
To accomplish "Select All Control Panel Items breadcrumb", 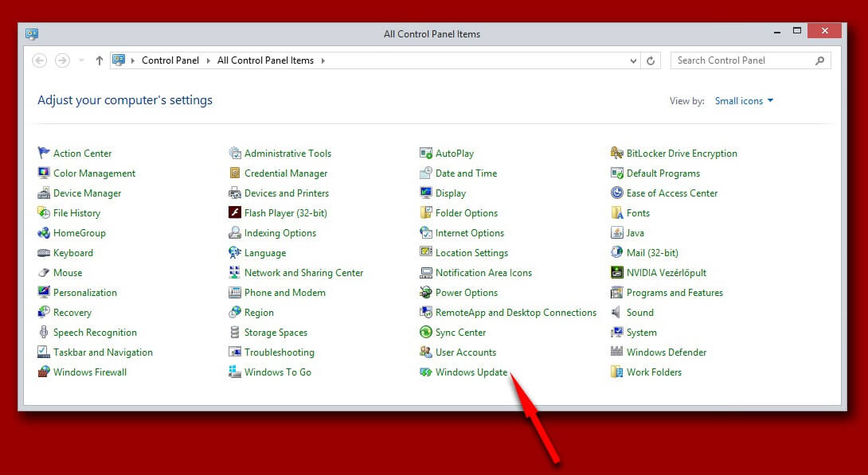I will pos(265,60).
